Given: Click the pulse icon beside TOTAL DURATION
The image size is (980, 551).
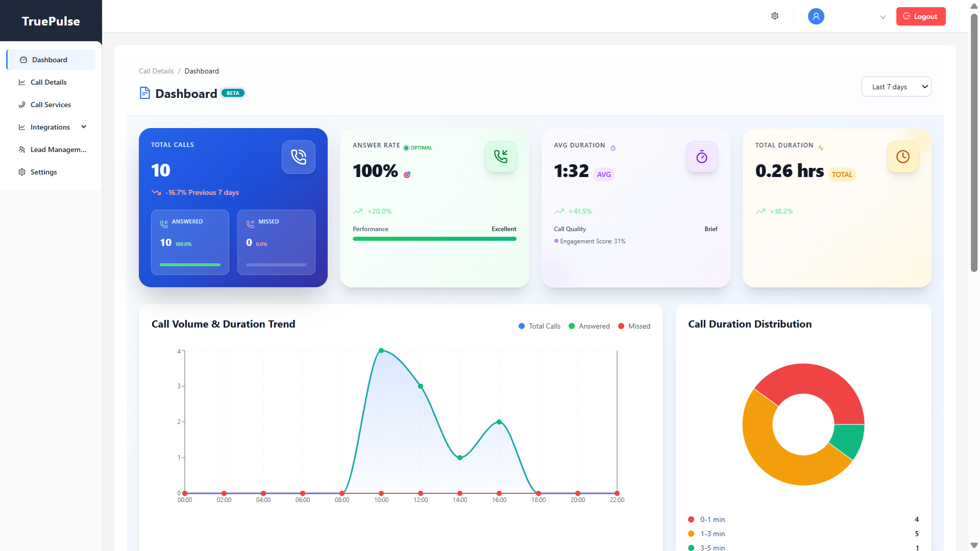Looking at the screenshot, I should pyautogui.click(x=821, y=148).
